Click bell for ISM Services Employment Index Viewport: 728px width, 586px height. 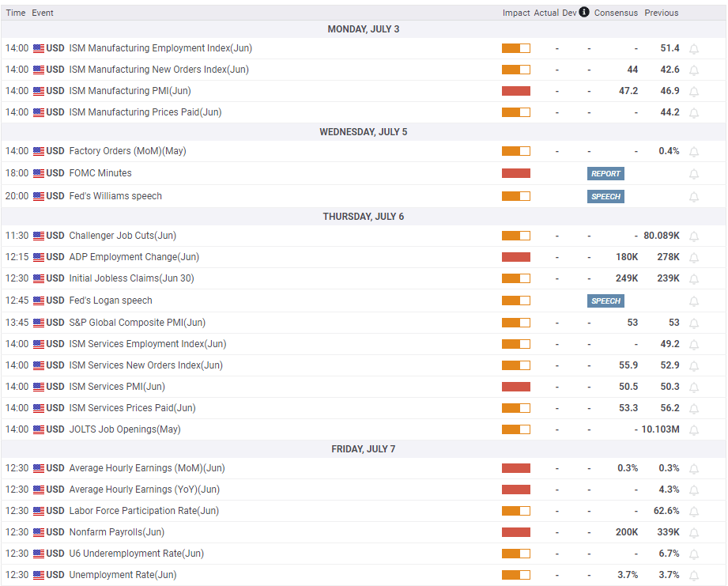(694, 345)
